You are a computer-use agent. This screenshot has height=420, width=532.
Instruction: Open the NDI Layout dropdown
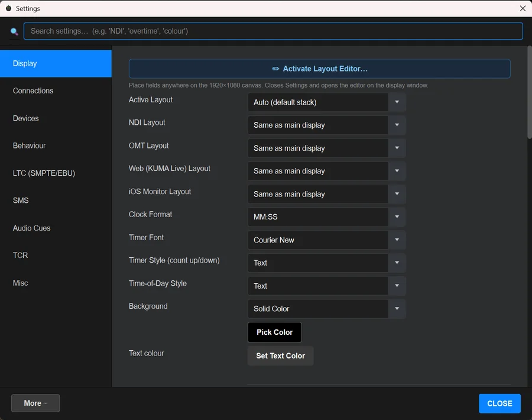(x=327, y=125)
